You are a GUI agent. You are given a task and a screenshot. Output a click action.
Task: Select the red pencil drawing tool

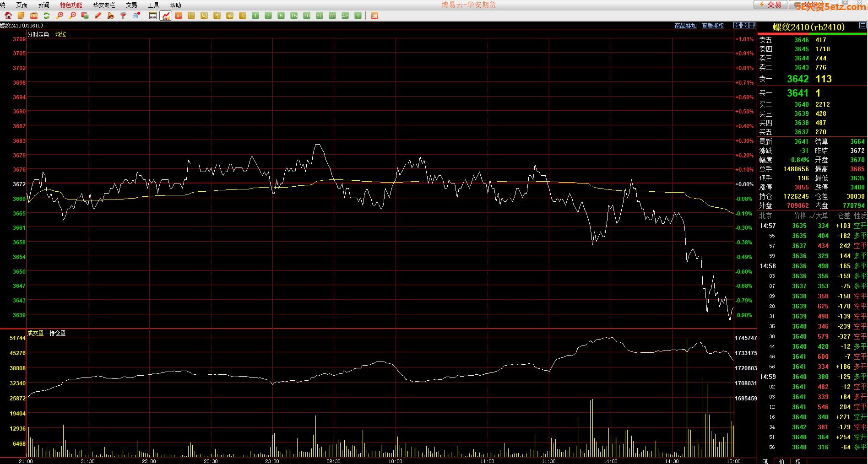[98, 16]
